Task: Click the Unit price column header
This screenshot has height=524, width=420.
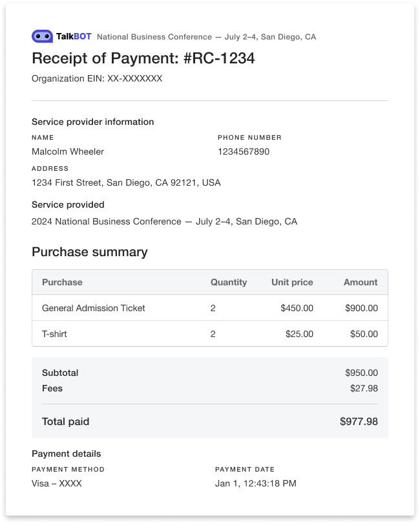Action: 292,282
